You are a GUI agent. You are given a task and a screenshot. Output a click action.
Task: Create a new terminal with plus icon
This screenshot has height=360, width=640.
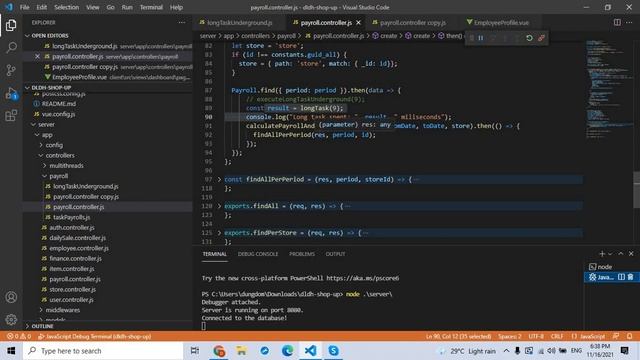click(602, 253)
